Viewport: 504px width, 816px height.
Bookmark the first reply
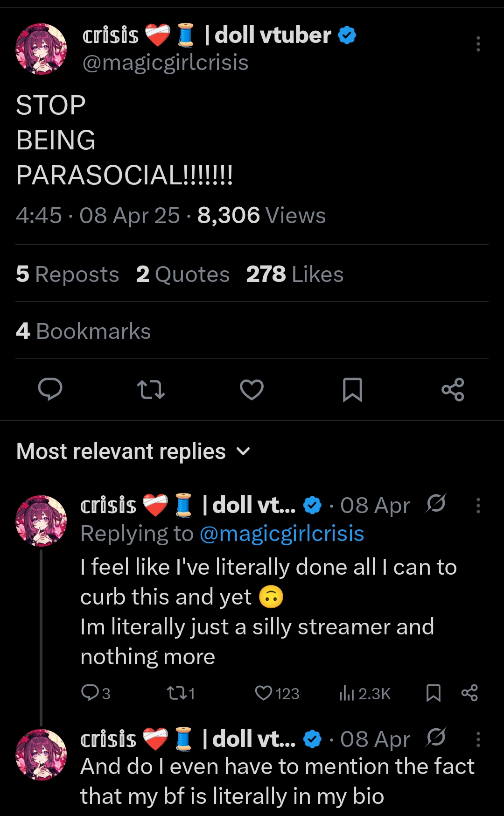tap(434, 693)
